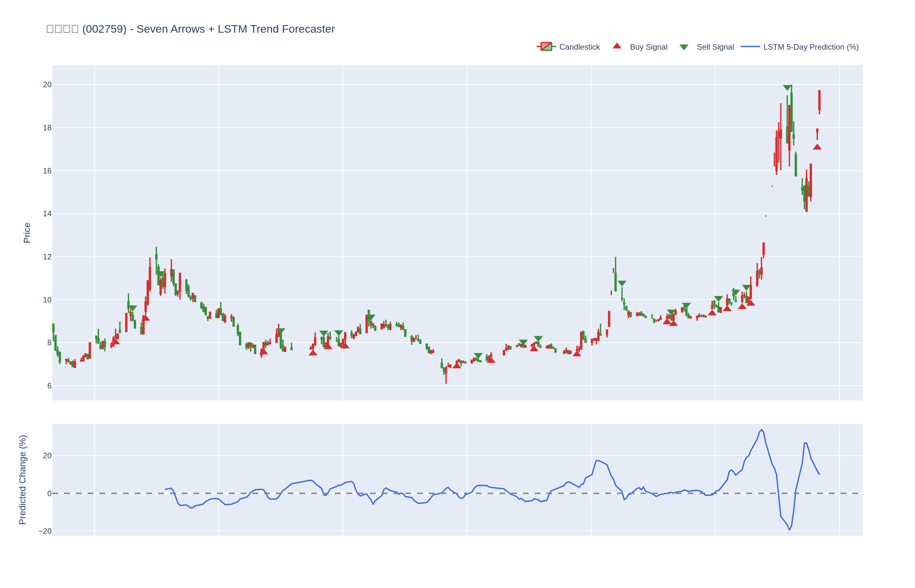Viewport: 915px width, 588px height.
Task: Click the Predicted Change (%) axis title
Action: (23, 480)
